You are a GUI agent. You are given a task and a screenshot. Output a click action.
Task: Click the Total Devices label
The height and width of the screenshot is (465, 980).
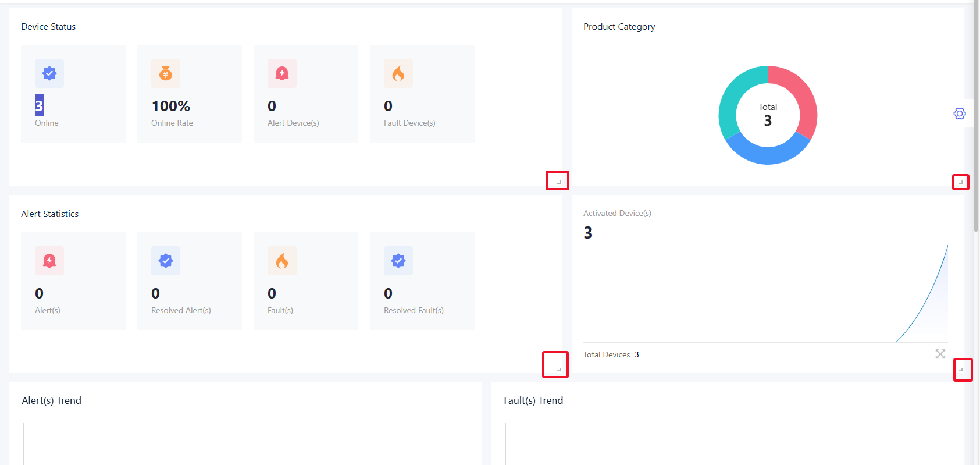pyautogui.click(x=607, y=354)
